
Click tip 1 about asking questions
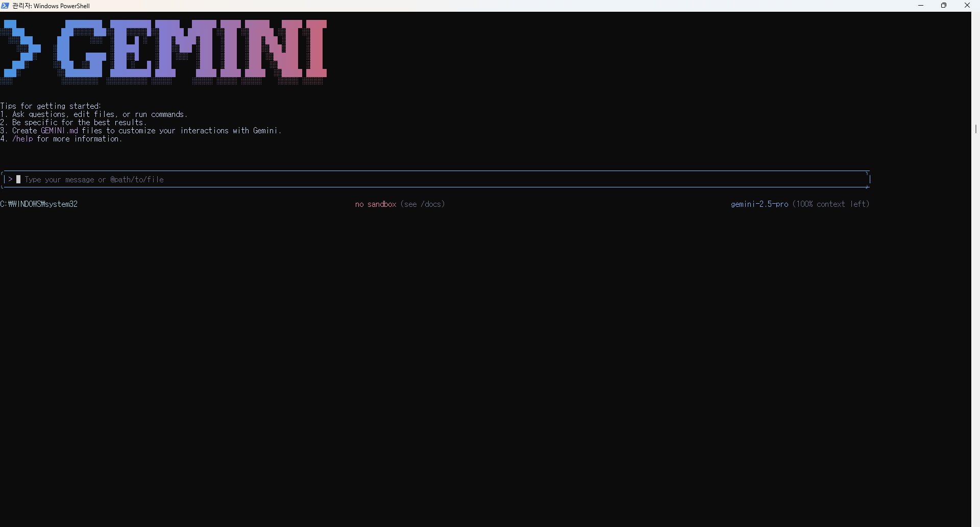click(x=94, y=114)
